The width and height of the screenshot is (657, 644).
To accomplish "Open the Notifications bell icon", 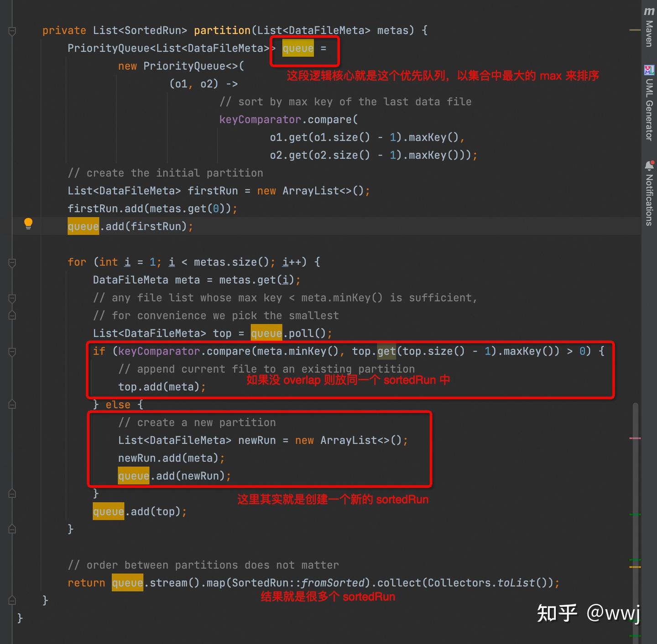I will click(x=650, y=165).
